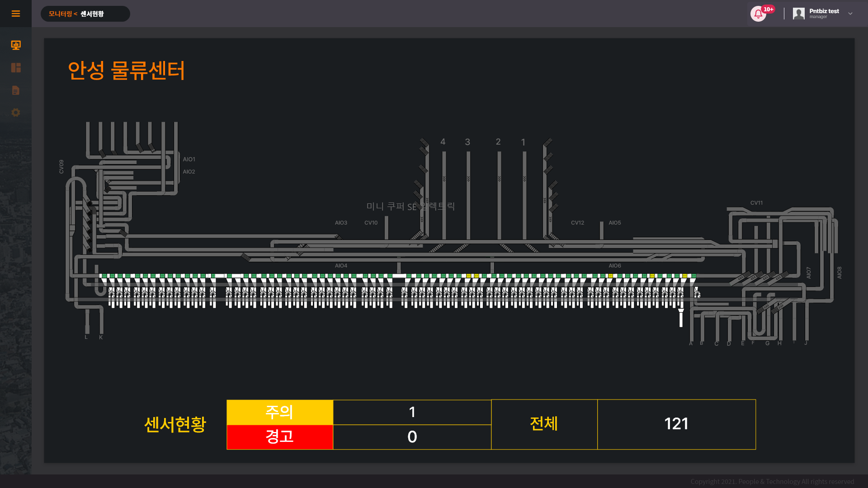
Task: Select the yellow 주의 status cell
Action: [x=280, y=412]
